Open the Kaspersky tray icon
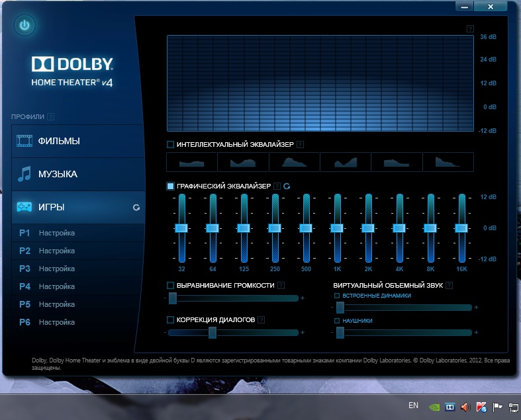Screen dimensions: 521x420 click(481, 407)
